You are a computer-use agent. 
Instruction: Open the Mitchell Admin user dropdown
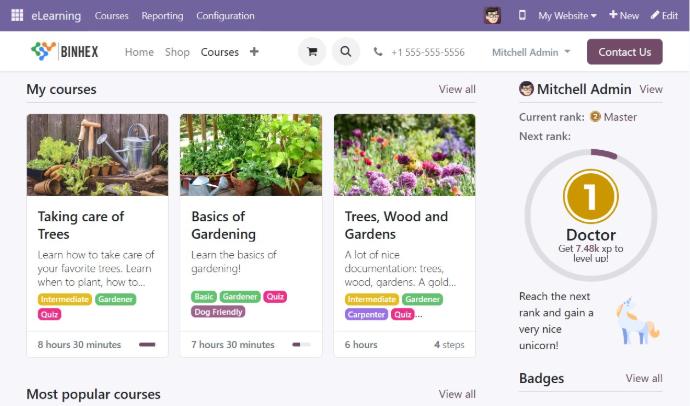(x=531, y=52)
